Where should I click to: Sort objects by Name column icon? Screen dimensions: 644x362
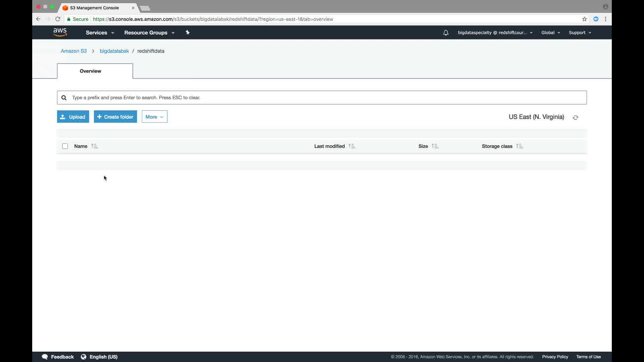[94, 146]
